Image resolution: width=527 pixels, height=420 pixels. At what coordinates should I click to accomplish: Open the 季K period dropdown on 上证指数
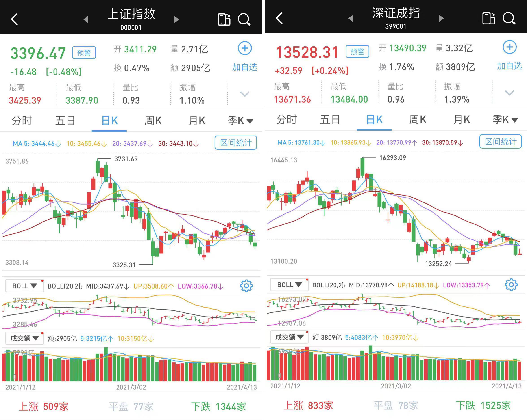click(x=240, y=121)
